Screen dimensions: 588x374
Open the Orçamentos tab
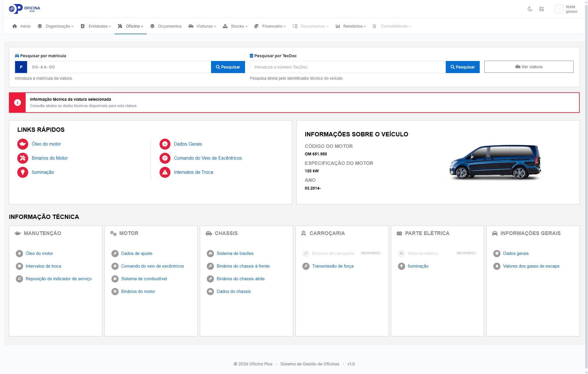point(166,26)
